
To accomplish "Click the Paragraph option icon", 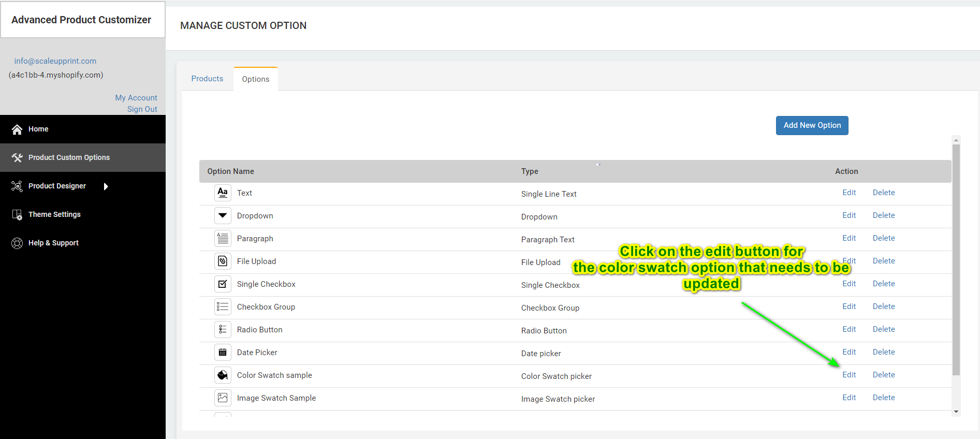I will tap(223, 239).
